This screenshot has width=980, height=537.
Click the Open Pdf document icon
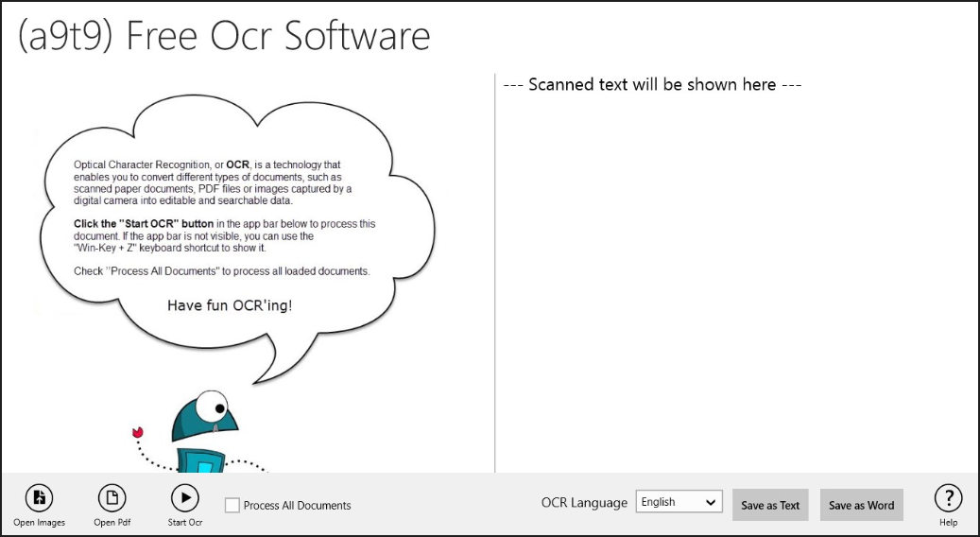(112, 497)
